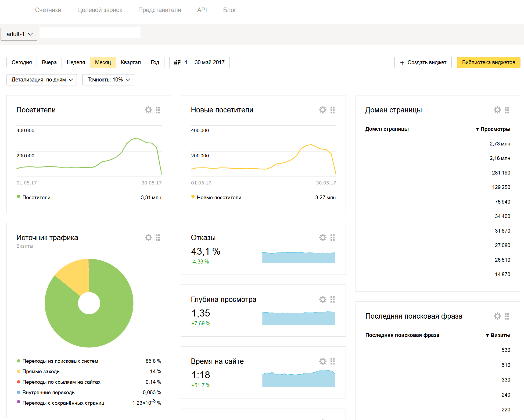
Task: Go to Счётчики menu item
Action: point(48,10)
